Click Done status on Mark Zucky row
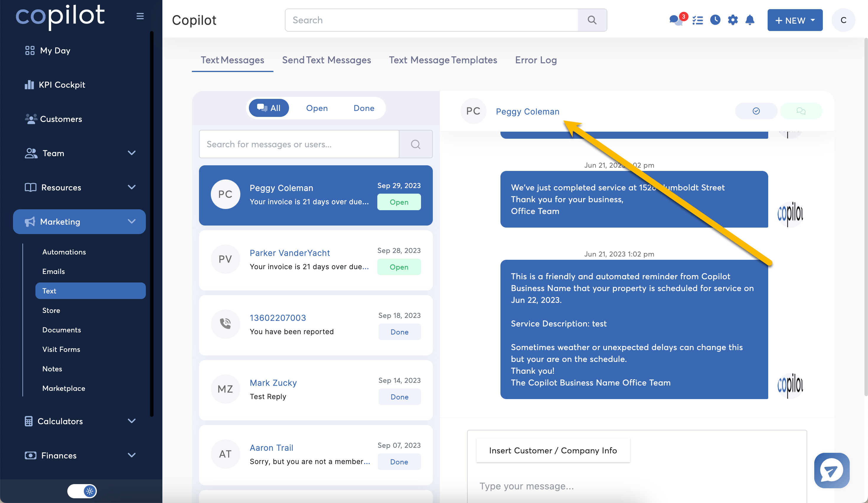Image resolution: width=868 pixels, height=503 pixels. [x=399, y=397]
